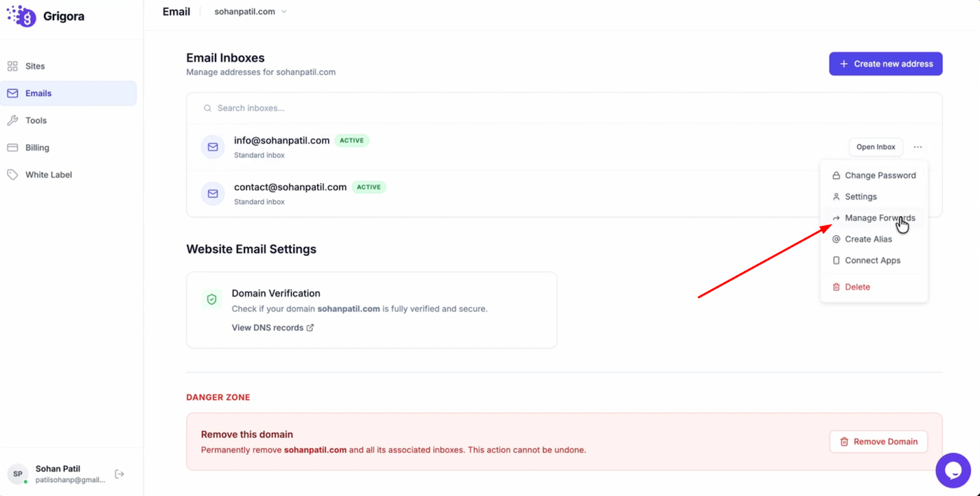Click the logout icon beside Sohan Patil
Image resolution: width=980 pixels, height=496 pixels.
coord(120,474)
